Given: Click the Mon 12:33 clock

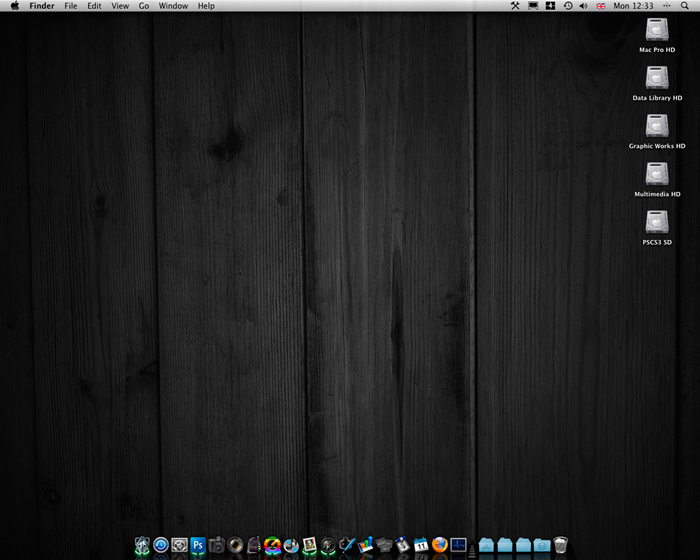Looking at the screenshot, I should 632,6.
